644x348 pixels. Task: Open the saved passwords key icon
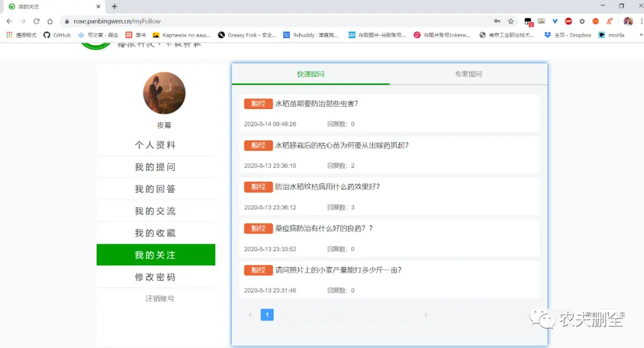click(497, 21)
